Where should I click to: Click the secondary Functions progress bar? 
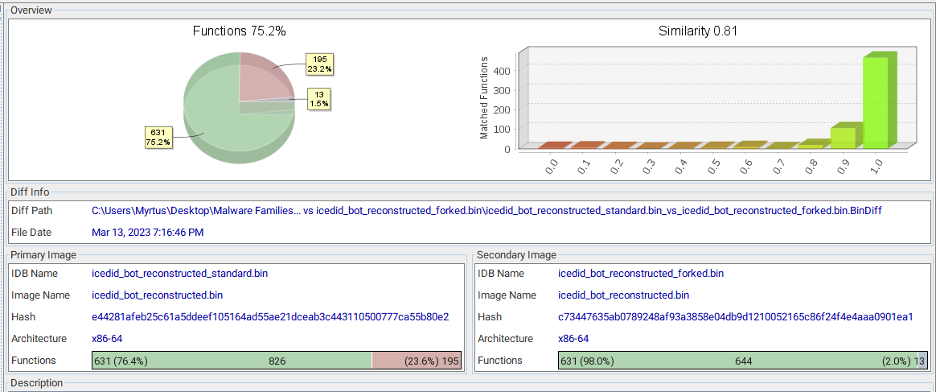743,361
